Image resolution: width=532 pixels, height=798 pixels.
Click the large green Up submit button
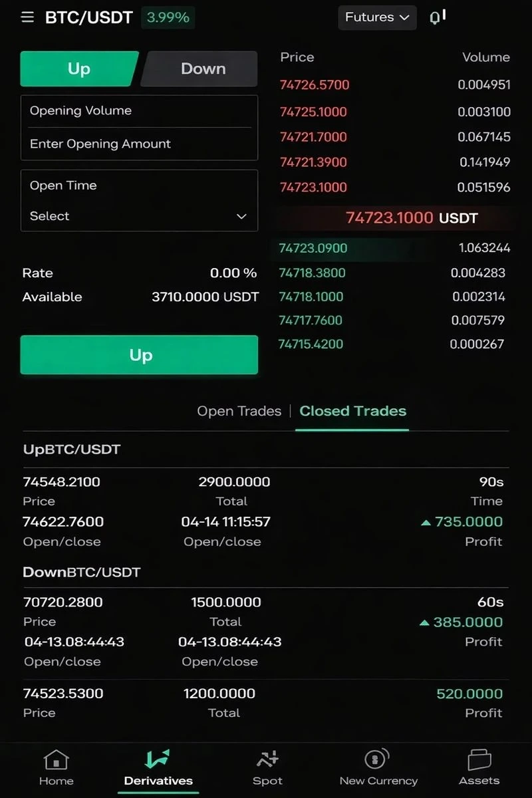point(139,355)
